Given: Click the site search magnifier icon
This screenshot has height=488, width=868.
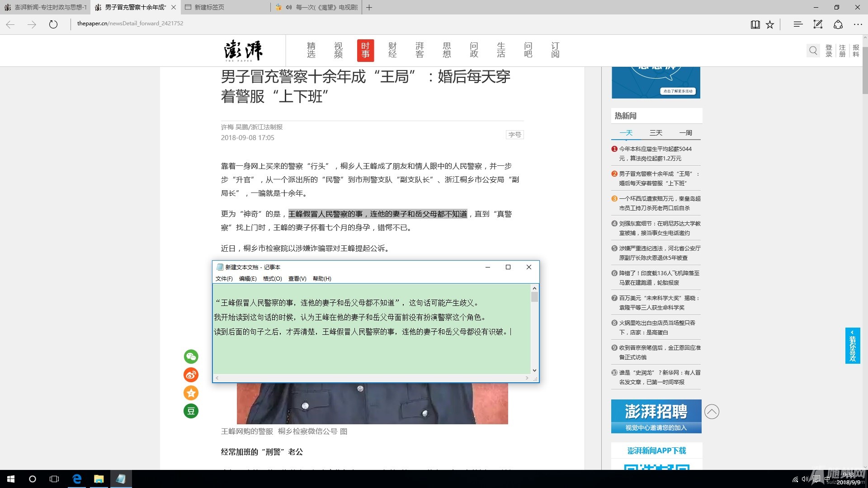Looking at the screenshot, I should [813, 50].
